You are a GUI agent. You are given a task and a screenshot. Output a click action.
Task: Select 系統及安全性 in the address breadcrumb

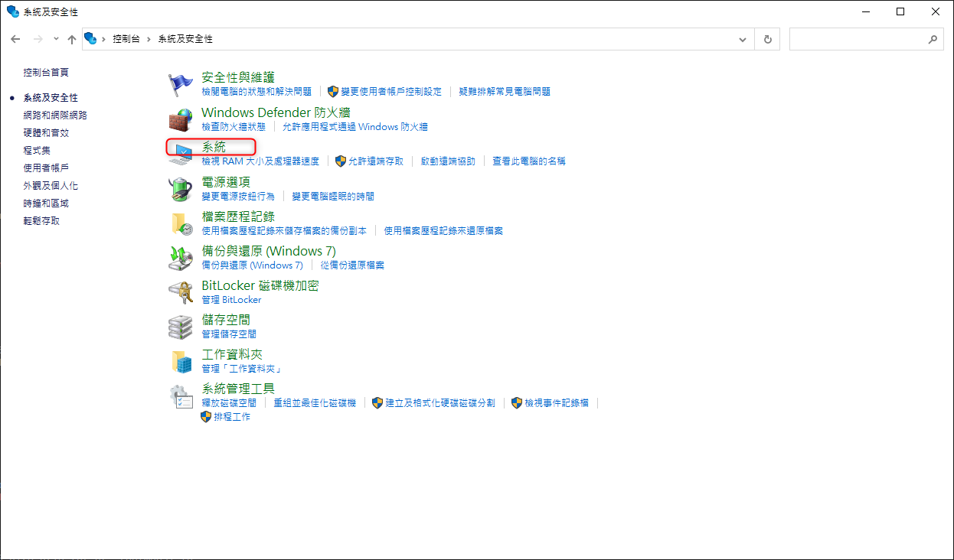click(185, 39)
